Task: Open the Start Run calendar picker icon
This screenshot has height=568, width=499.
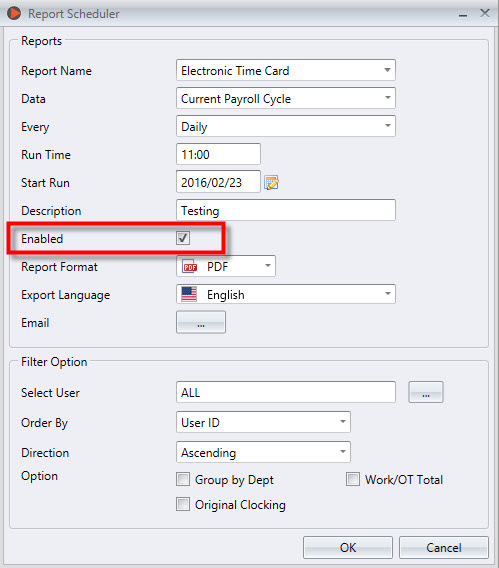Action: [271, 182]
